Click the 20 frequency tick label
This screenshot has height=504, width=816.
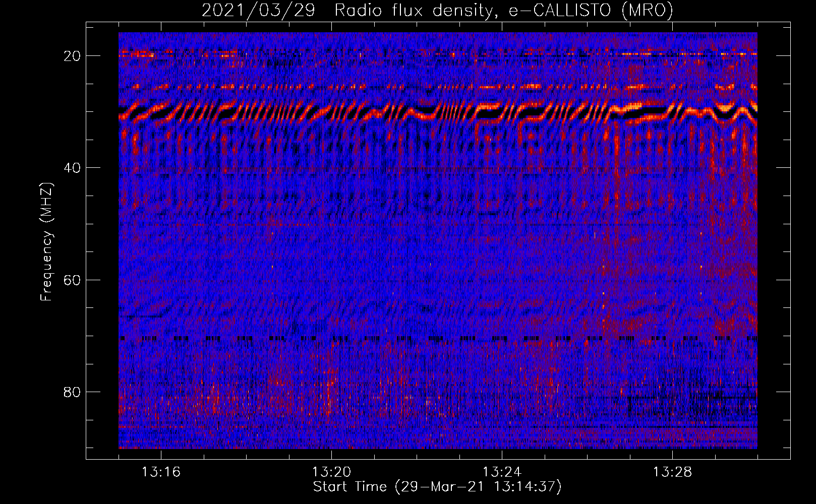click(72, 56)
